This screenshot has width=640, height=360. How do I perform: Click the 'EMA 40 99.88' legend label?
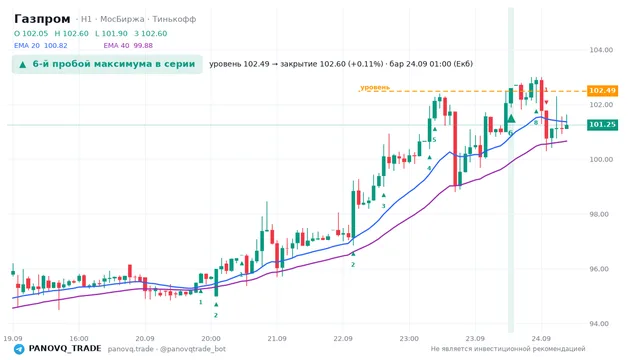click(x=128, y=46)
